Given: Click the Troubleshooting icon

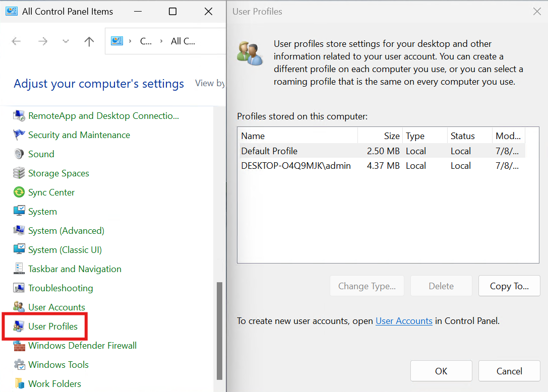Looking at the screenshot, I should (19, 288).
